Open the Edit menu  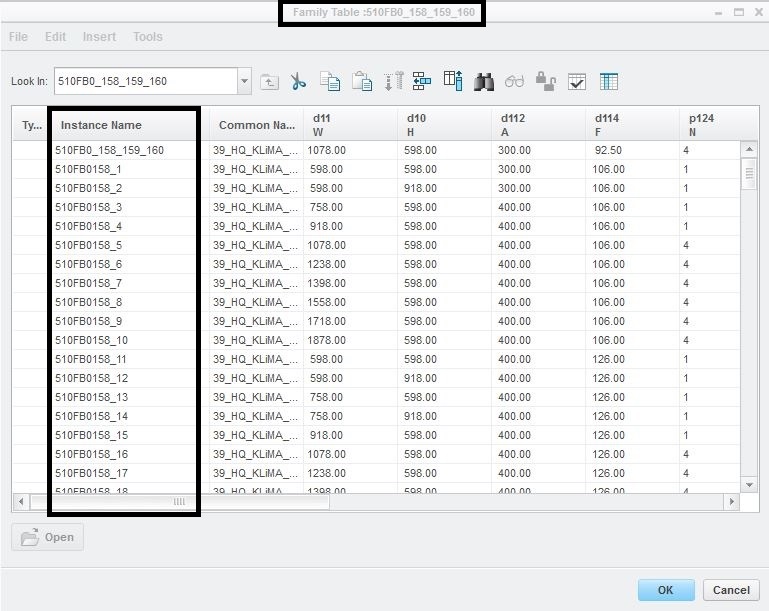[55, 37]
